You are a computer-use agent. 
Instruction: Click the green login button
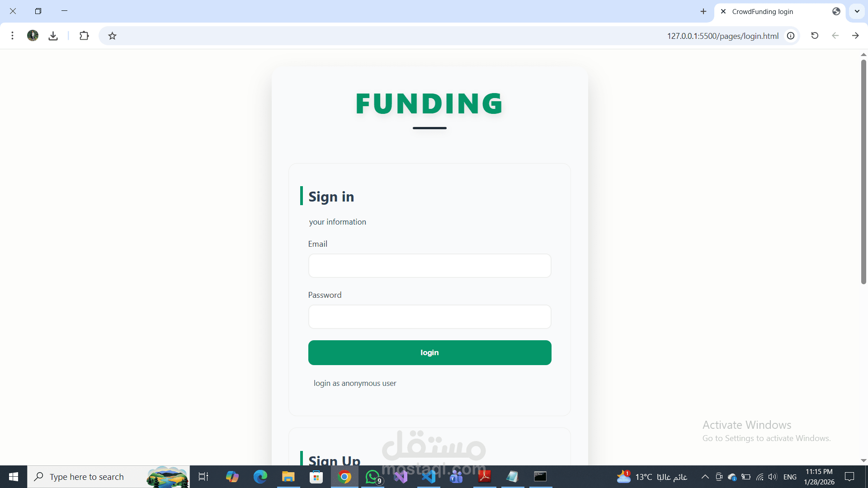[429, 352]
